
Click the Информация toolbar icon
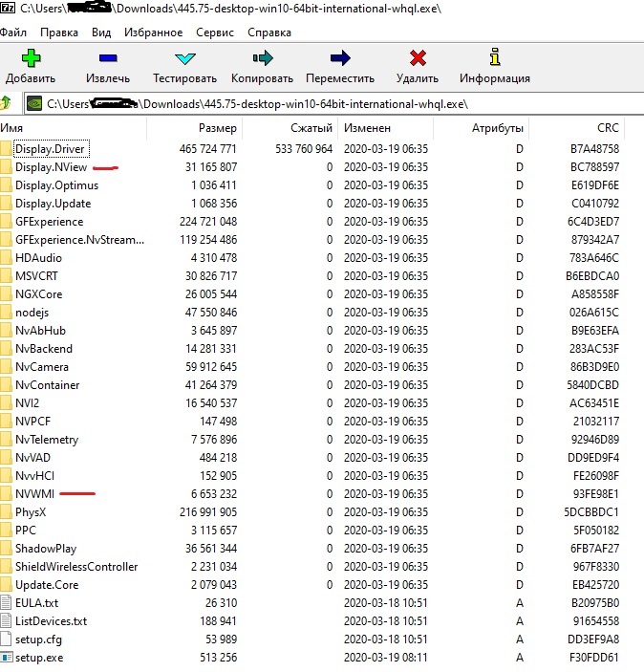tap(495, 56)
